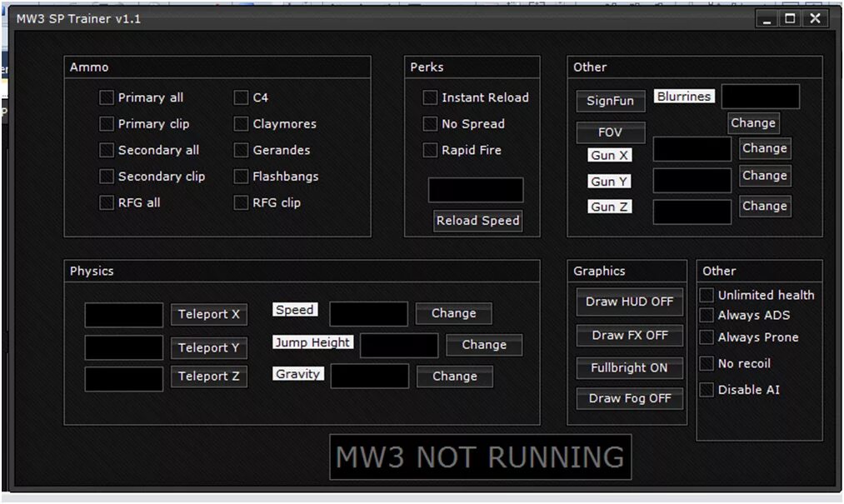Click the Gun X label

pos(609,155)
